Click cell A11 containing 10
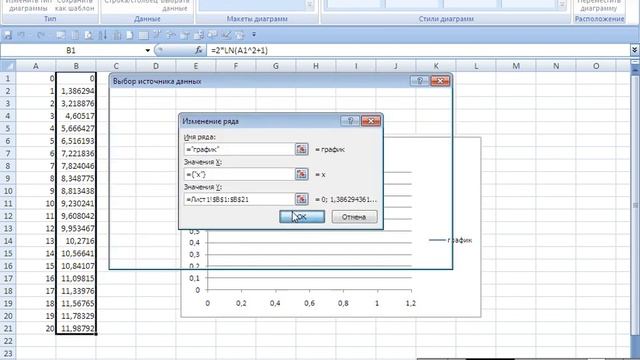The height and width of the screenshot is (360, 640). click(36, 203)
